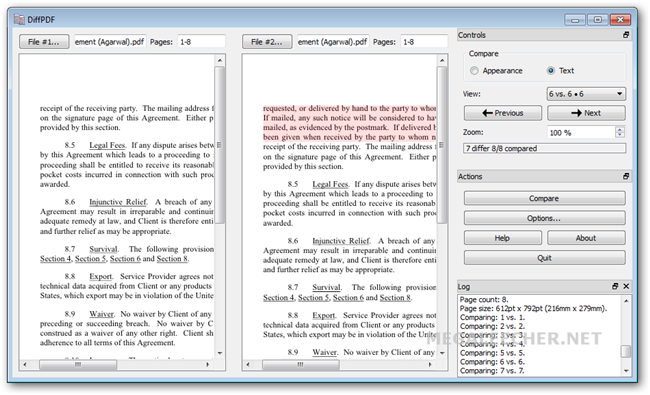Undock the Controls panel via float icon
Viewport: 650px width, 395px height.
tap(626, 35)
